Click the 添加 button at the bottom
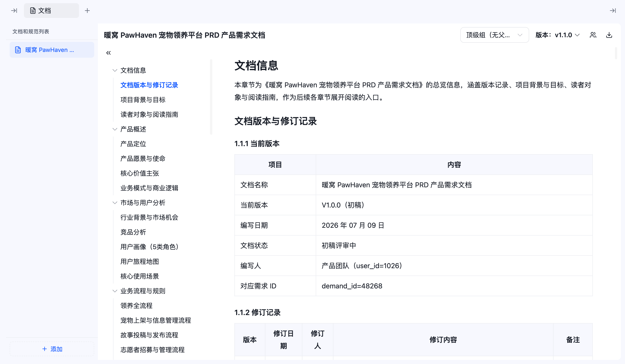 point(52,349)
